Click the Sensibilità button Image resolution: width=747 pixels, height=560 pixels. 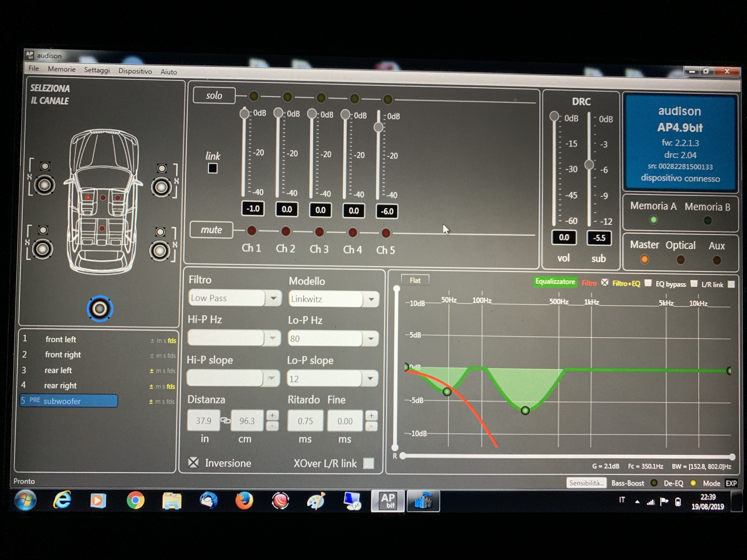coord(586,483)
